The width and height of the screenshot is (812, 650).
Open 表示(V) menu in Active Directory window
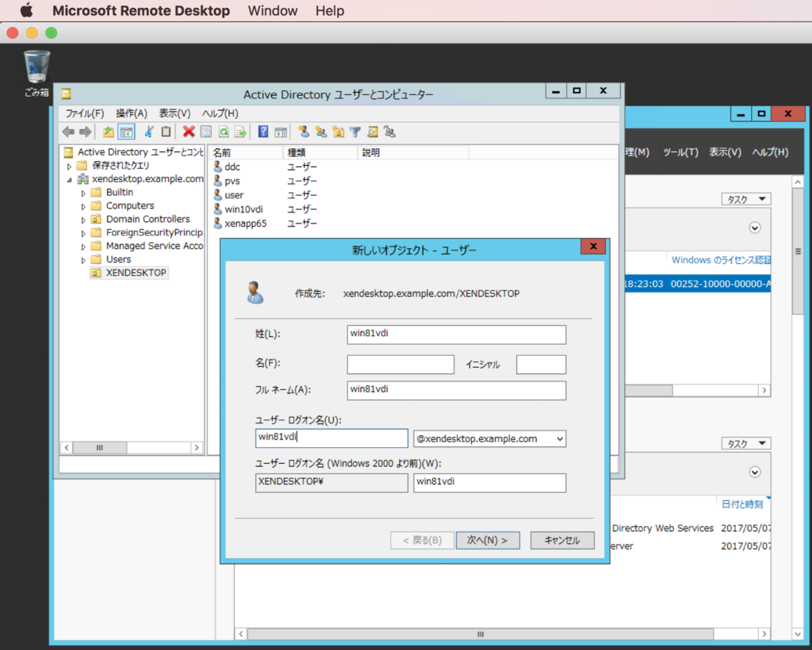[174, 113]
